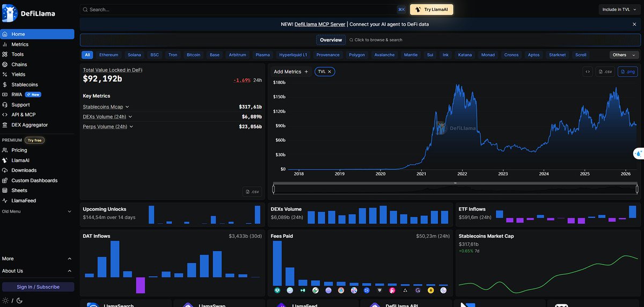Click Try free premium badge
The image size is (644, 307).
(x=34, y=140)
